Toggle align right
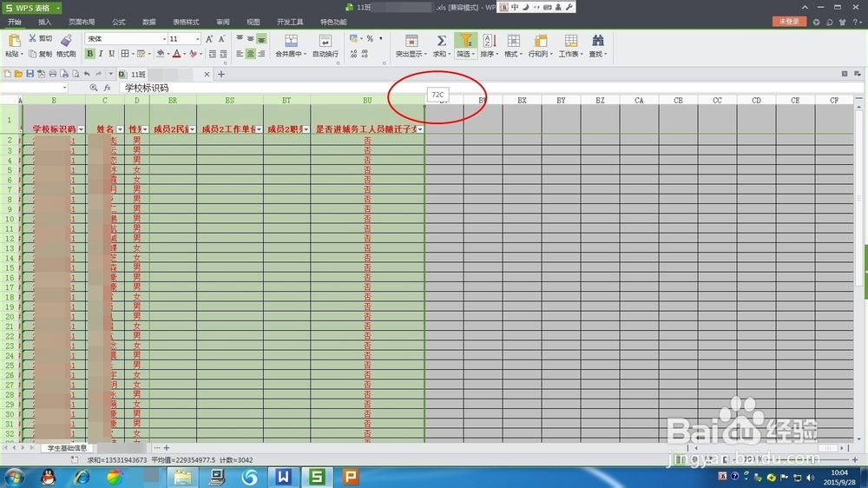Image resolution: width=868 pixels, height=488 pixels. tap(261, 54)
